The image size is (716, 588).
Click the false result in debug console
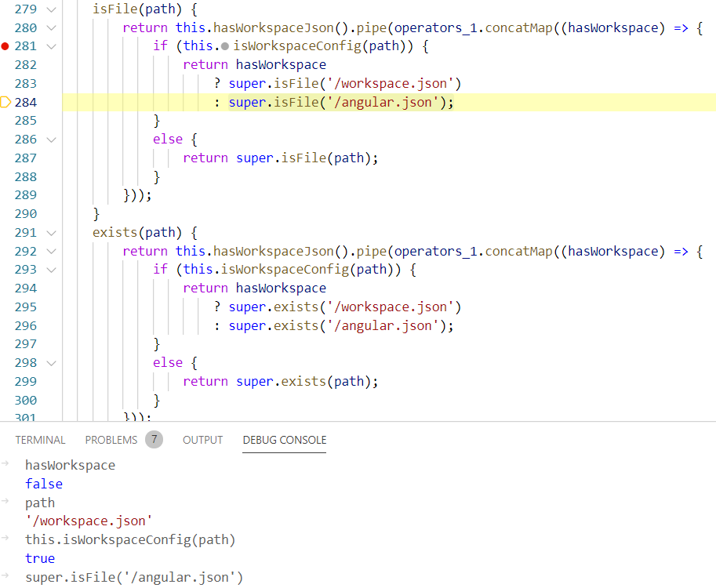pyautogui.click(x=44, y=484)
